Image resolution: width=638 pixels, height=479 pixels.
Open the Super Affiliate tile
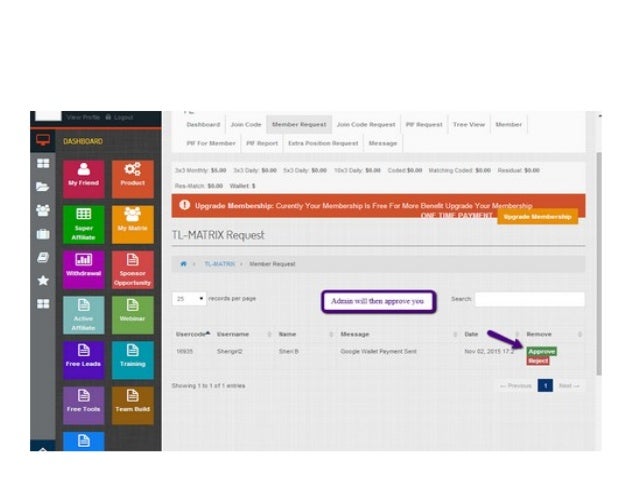click(84, 225)
